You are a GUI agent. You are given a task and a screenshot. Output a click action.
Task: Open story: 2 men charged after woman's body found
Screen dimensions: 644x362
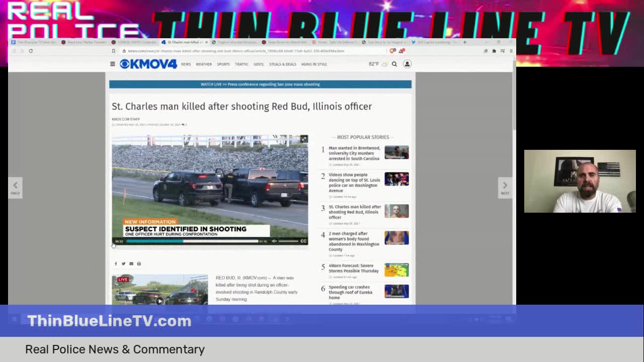(354, 241)
